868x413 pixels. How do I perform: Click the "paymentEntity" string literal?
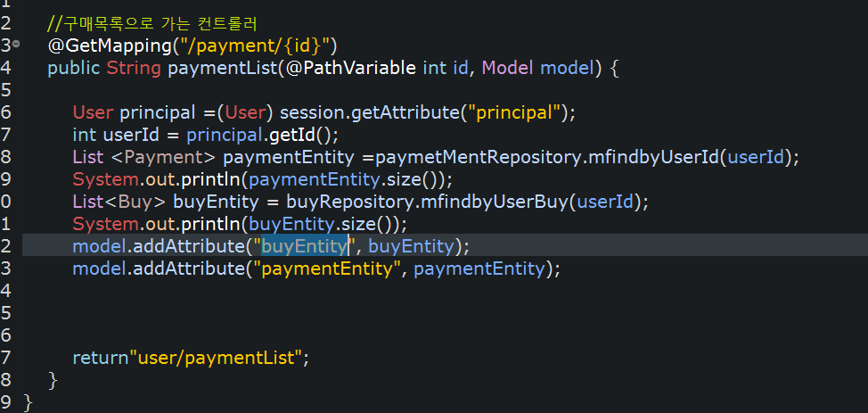click(327, 268)
